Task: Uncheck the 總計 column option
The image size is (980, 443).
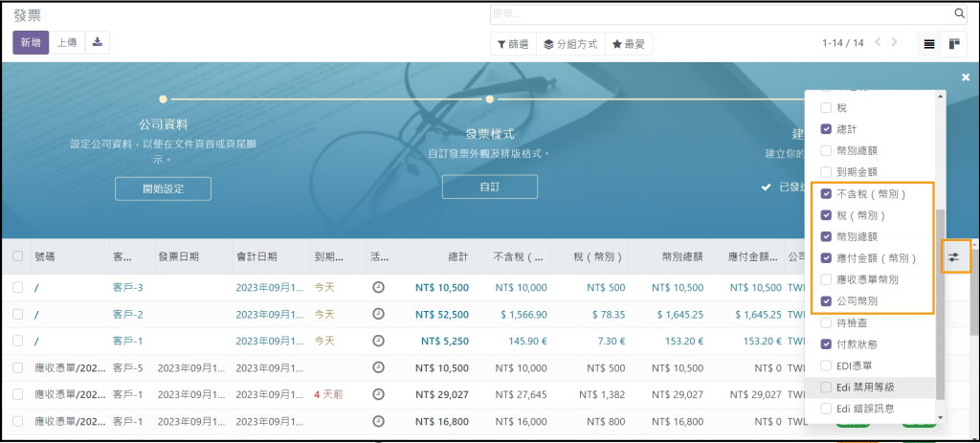Action: coord(826,129)
